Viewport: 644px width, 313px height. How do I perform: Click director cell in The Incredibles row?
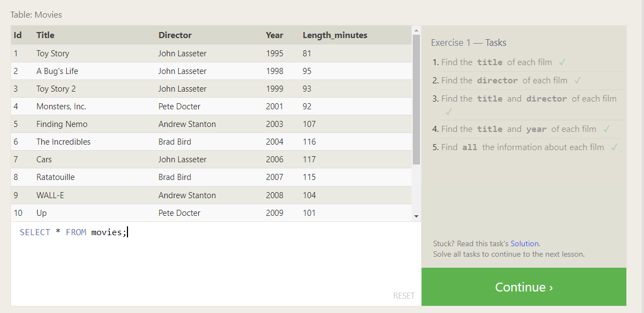pyautogui.click(x=174, y=142)
